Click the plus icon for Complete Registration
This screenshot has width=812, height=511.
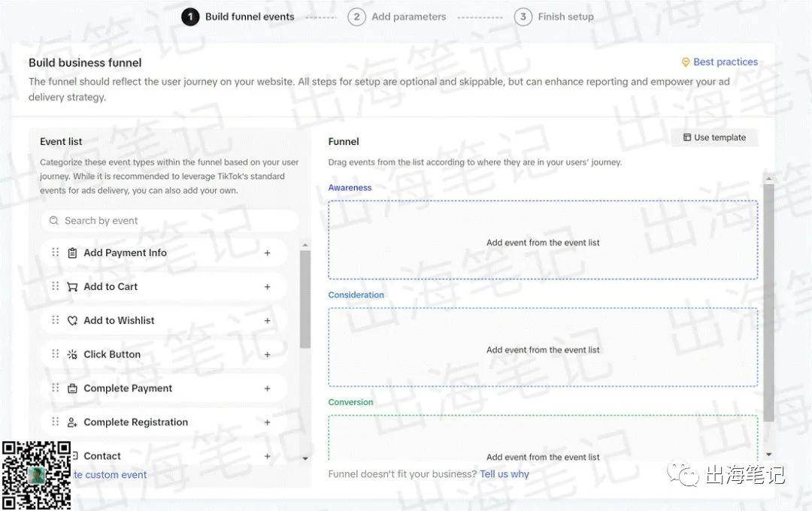point(267,422)
